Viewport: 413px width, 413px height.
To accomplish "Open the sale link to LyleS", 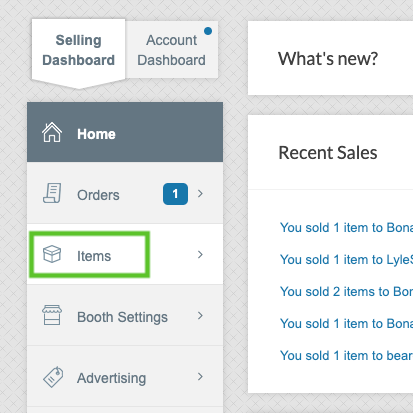I will click(346, 260).
